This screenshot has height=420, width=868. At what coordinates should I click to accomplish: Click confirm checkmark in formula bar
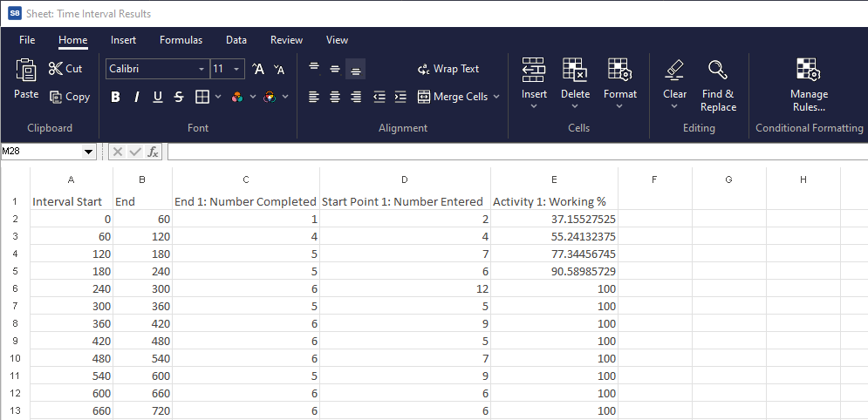click(135, 152)
